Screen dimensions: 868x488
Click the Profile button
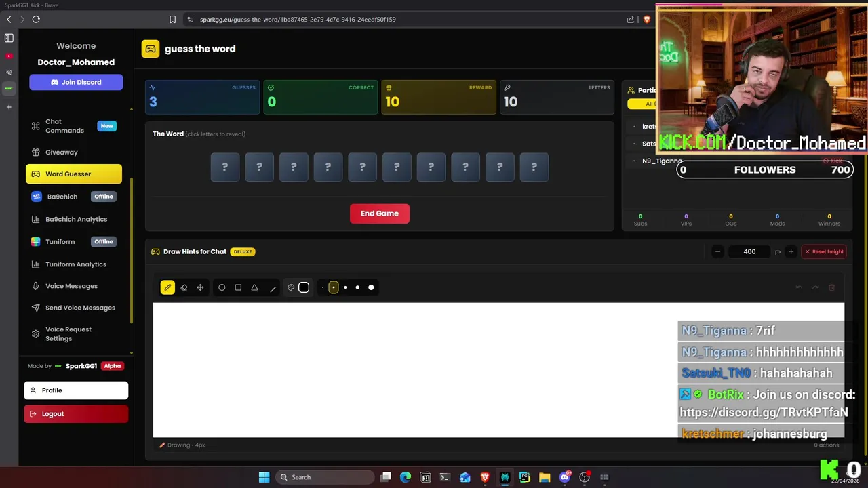point(76,390)
